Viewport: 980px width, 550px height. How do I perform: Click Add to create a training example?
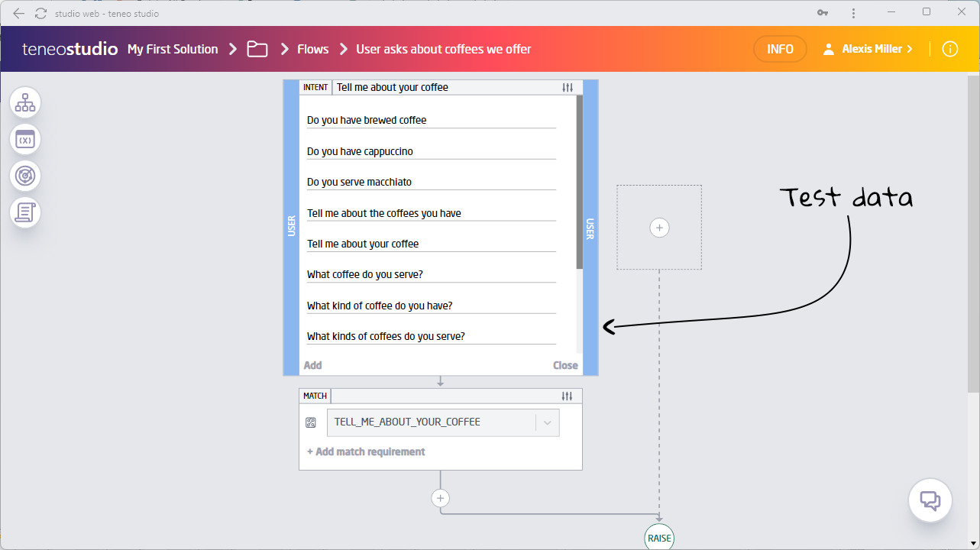click(312, 365)
